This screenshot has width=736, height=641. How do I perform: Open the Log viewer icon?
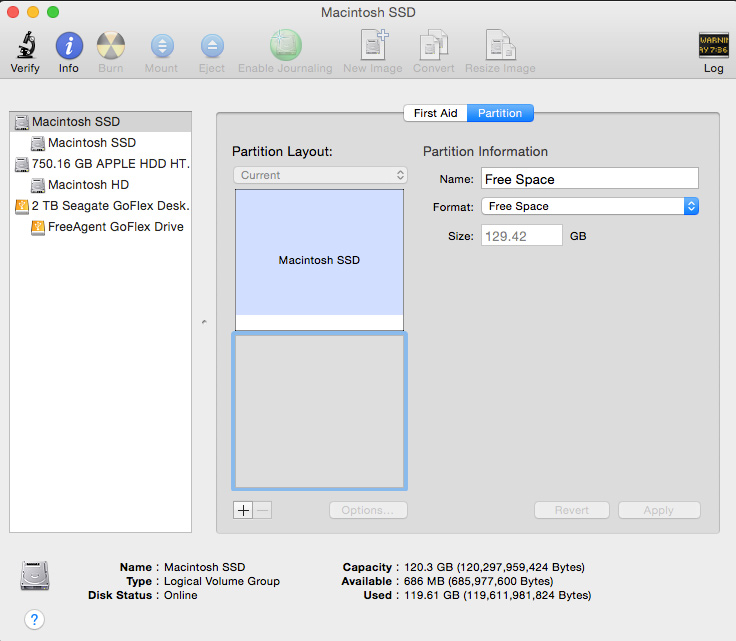713,45
